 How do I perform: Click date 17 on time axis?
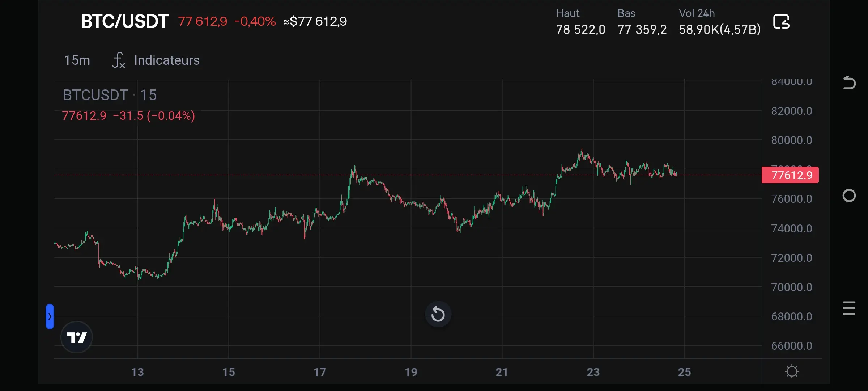tap(320, 372)
